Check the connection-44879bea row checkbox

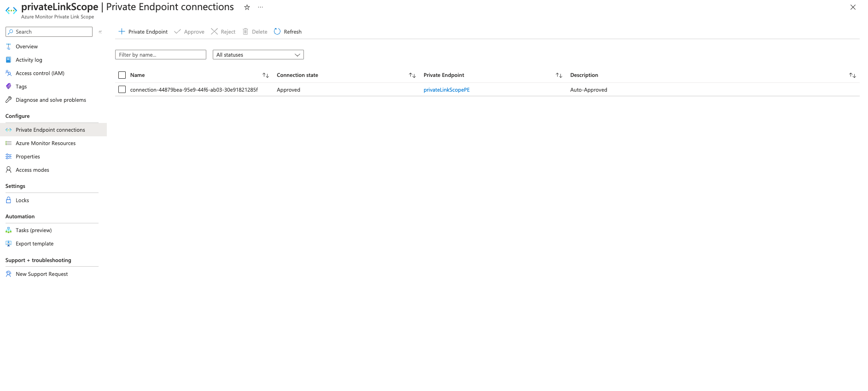[122, 90]
